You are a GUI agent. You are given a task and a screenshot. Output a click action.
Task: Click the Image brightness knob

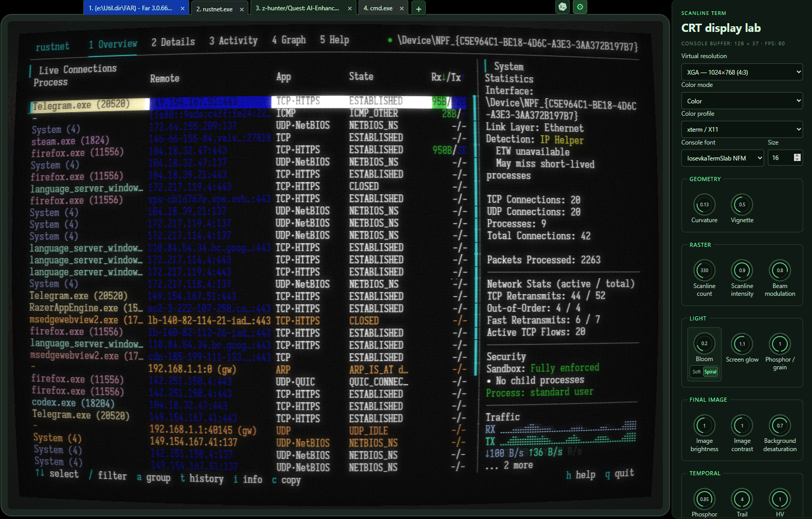click(x=704, y=425)
